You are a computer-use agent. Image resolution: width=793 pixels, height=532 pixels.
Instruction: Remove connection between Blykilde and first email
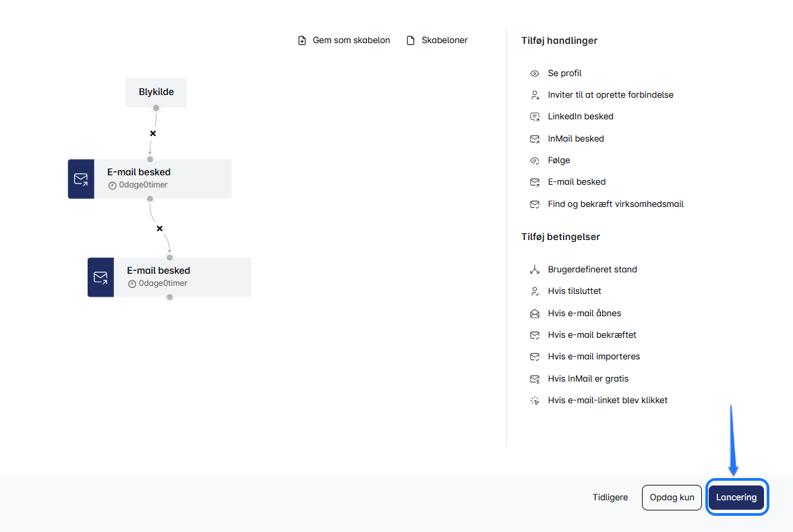[152, 134]
